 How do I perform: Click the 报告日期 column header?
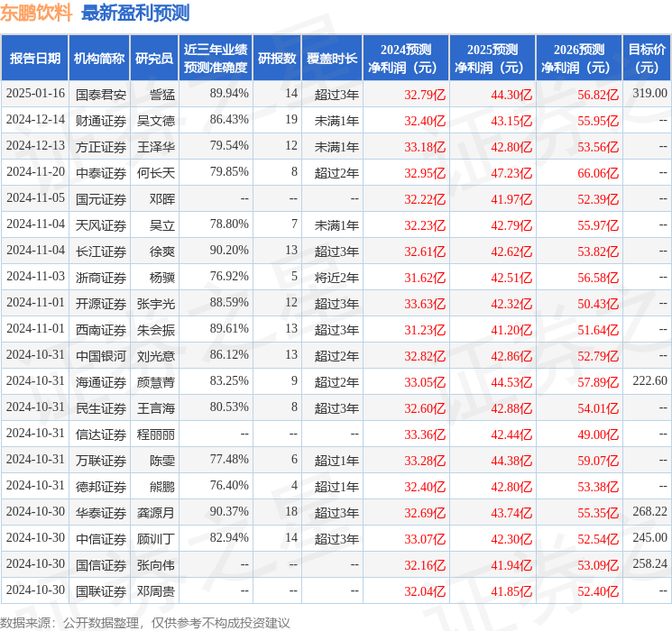point(34,59)
